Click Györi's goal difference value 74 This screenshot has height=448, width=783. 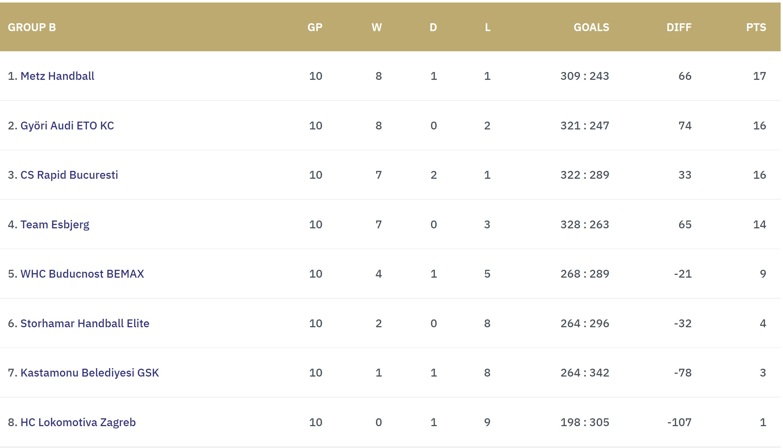(x=685, y=125)
